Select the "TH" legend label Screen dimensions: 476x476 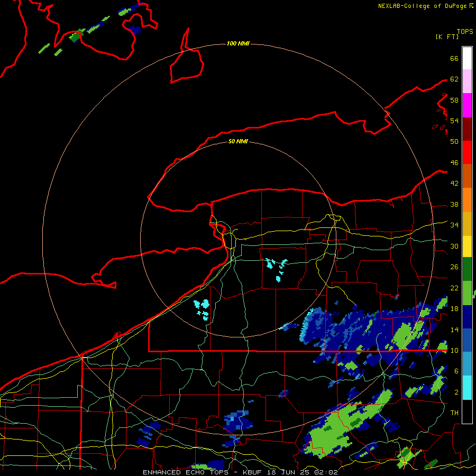(454, 413)
